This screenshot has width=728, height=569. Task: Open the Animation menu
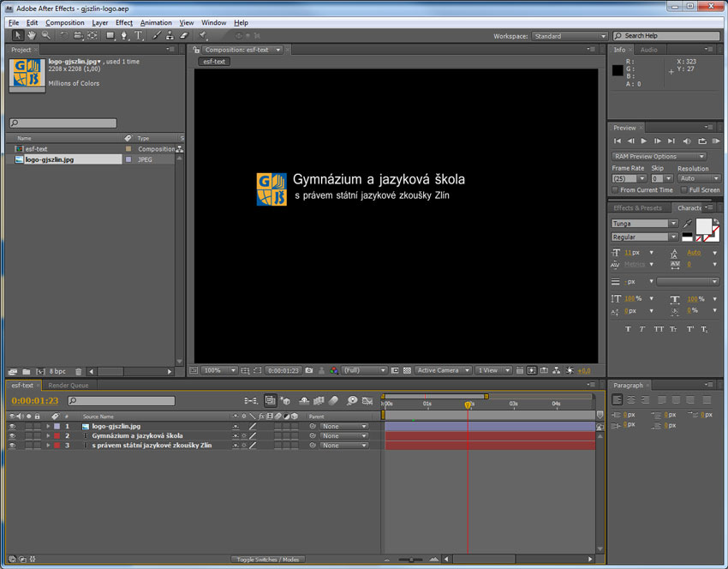coord(156,22)
